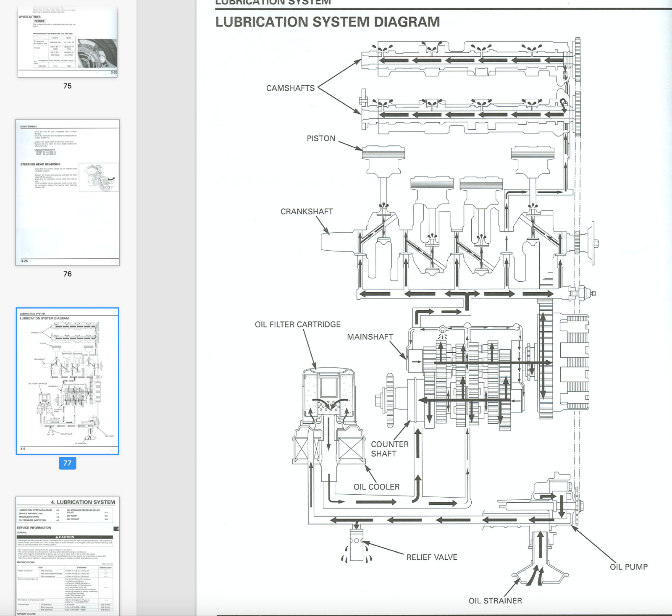Open the '4. Lubrication System' page thumbnail
The height and width of the screenshot is (616, 672).
[67, 556]
